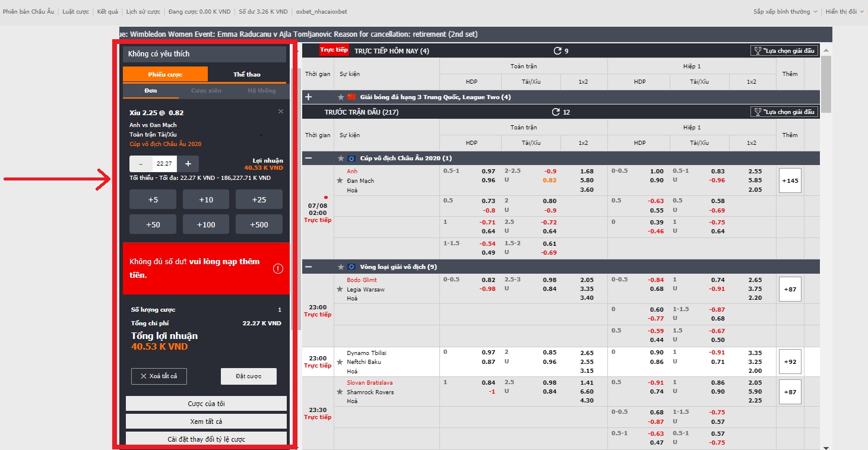Decrease stake with the minus stepper

point(141,164)
